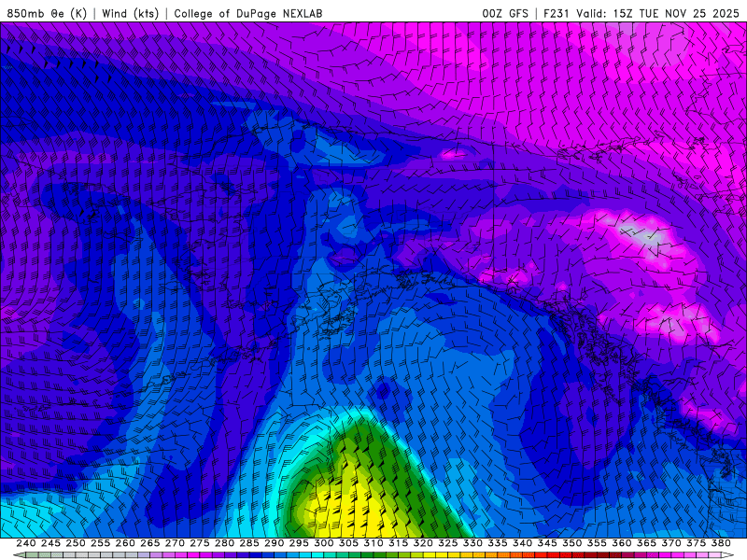
Task: Click the 310 value on the color scale
Action: (373, 543)
